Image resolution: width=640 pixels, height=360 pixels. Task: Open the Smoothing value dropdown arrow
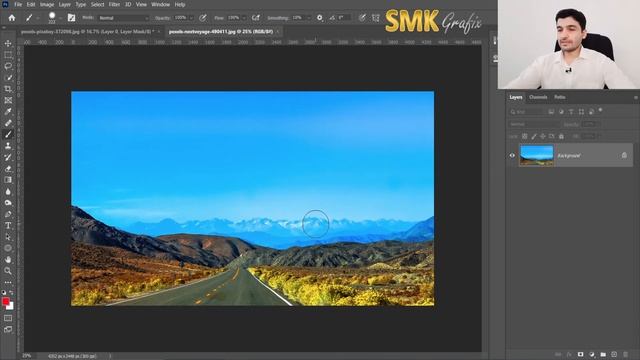point(308,18)
